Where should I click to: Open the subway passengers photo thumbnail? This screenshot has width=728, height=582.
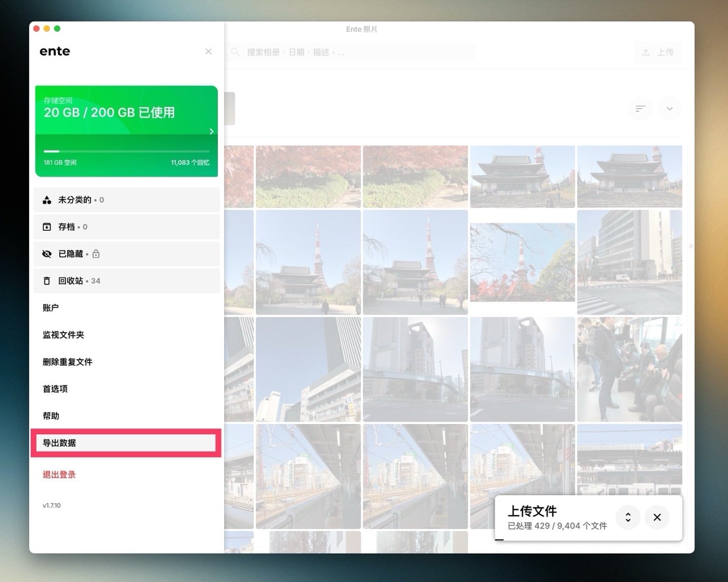(x=630, y=369)
